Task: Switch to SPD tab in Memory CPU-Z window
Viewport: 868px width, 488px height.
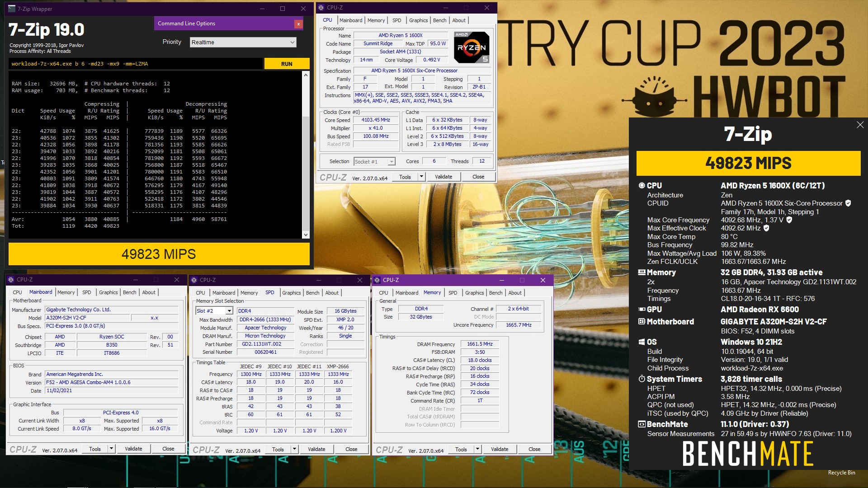Action: [x=453, y=293]
